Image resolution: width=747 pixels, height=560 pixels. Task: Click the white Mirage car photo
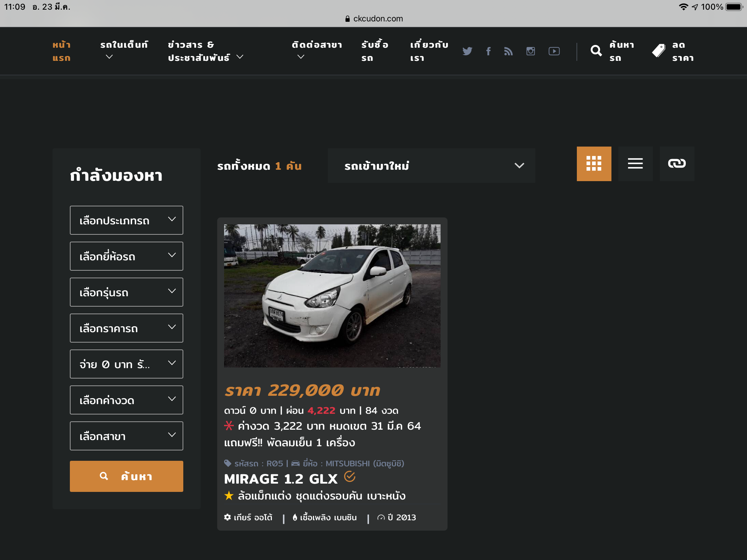pyautogui.click(x=332, y=296)
